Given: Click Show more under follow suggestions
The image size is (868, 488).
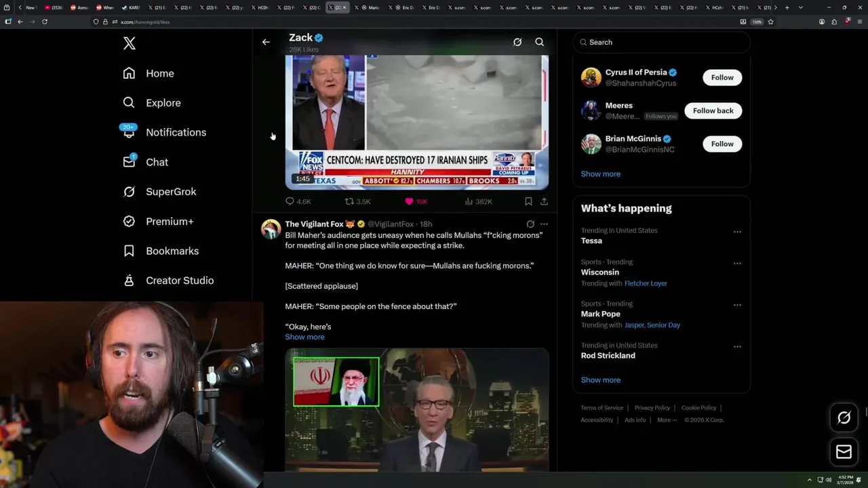Looking at the screenshot, I should (601, 174).
